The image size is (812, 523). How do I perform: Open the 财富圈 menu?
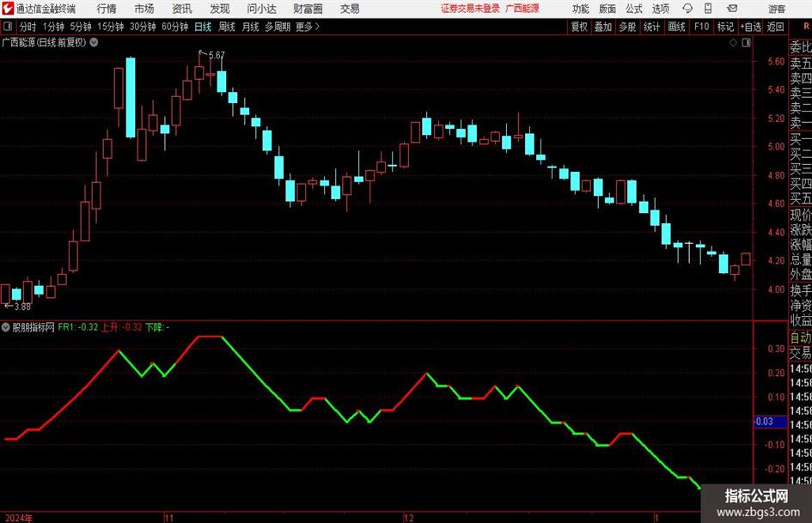[308, 9]
